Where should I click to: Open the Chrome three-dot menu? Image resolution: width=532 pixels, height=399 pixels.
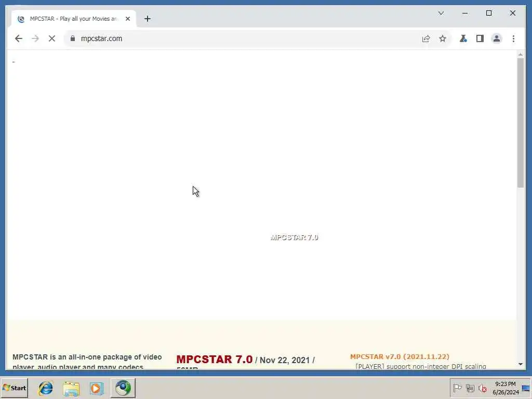[x=513, y=38]
